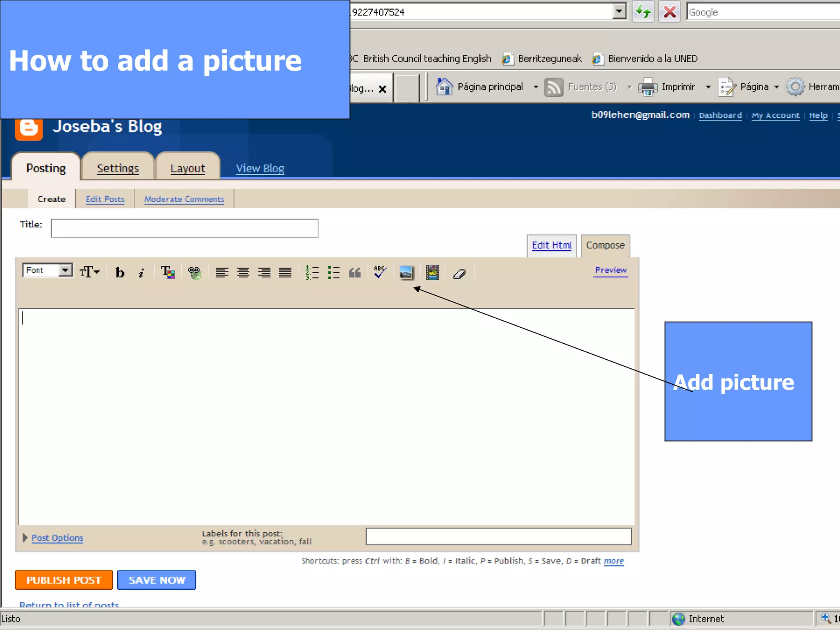
Task: Click the Página page icon
Action: point(727,87)
